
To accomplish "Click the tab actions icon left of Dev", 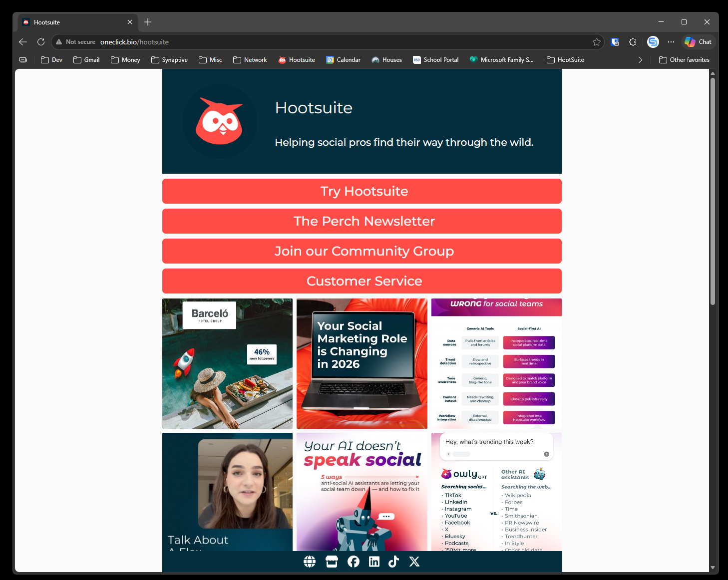I will click(23, 60).
